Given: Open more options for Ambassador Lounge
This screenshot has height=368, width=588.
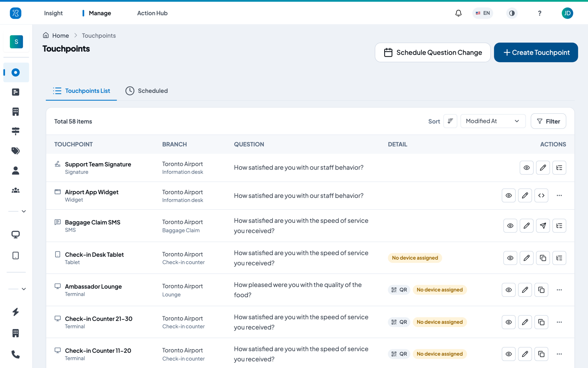Looking at the screenshot, I should pos(559,290).
